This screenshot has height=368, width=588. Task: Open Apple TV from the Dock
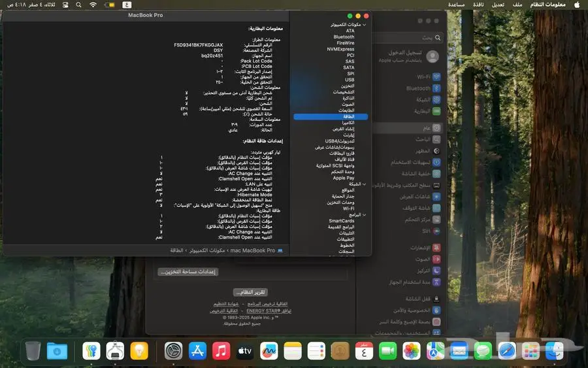click(245, 351)
